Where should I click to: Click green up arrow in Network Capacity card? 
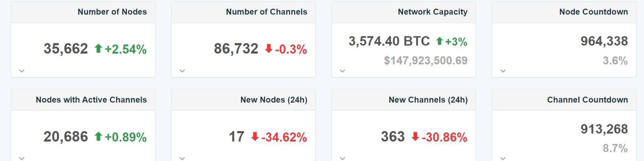440,41
